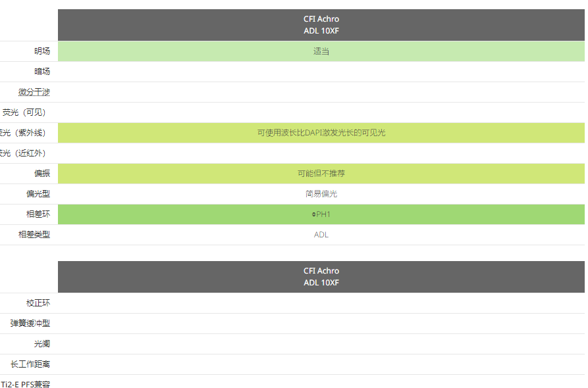Select the green 适当 cell
Screen dimensions: 588x388
[321, 51]
